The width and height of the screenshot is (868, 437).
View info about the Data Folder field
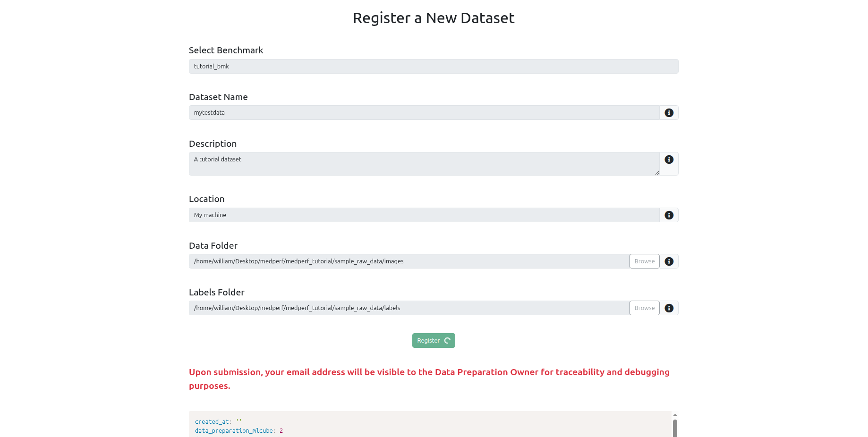point(669,261)
